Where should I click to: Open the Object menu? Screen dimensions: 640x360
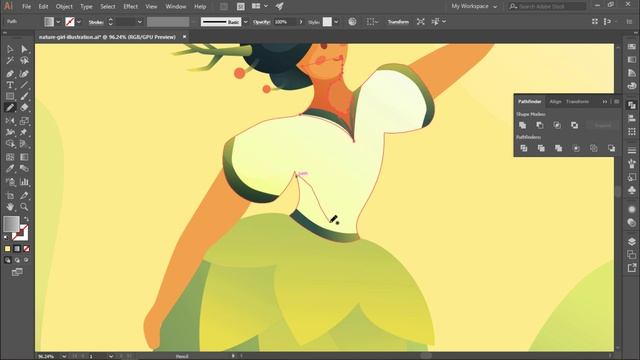click(64, 7)
